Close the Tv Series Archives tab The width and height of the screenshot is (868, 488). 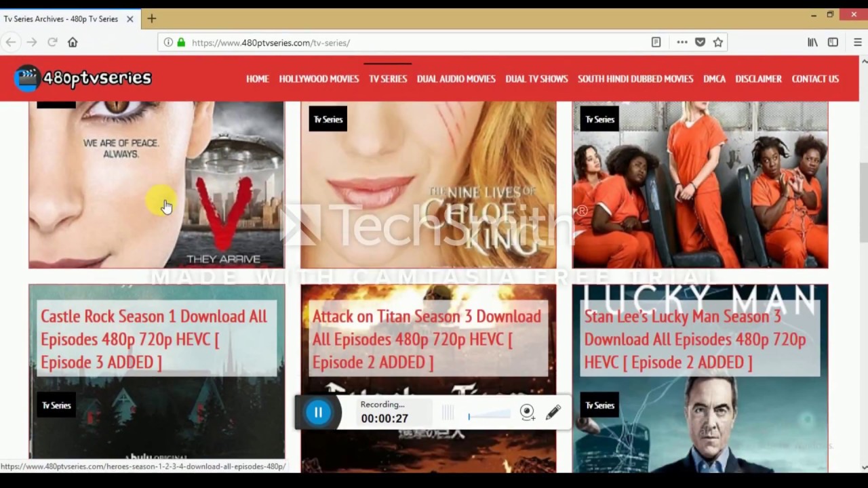point(132,19)
